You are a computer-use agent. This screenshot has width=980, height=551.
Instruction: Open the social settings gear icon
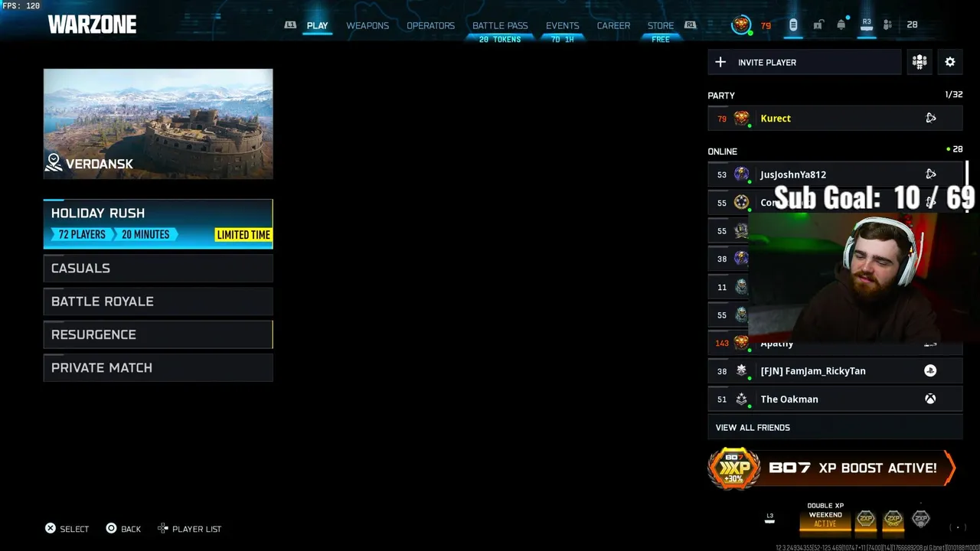click(x=950, y=62)
